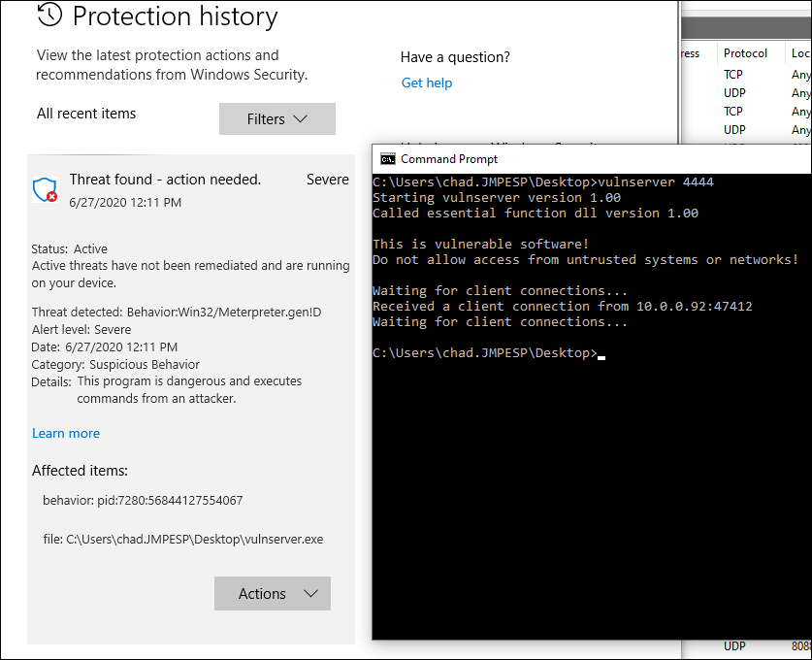Viewport: 812px width, 660px height.
Task: Click the last prompt line in Command Prompt
Action: [489, 352]
